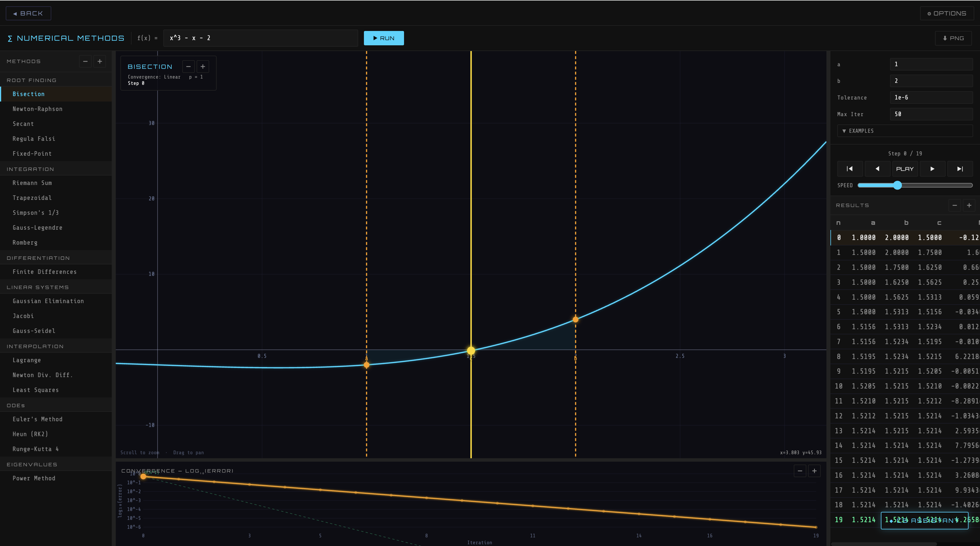Collapse the Methods panel with minus icon

click(x=85, y=61)
